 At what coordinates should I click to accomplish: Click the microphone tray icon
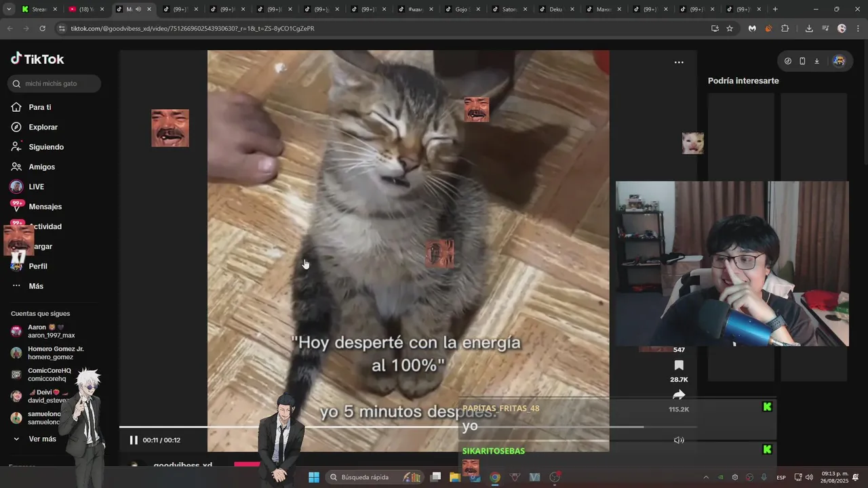(764, 477)
